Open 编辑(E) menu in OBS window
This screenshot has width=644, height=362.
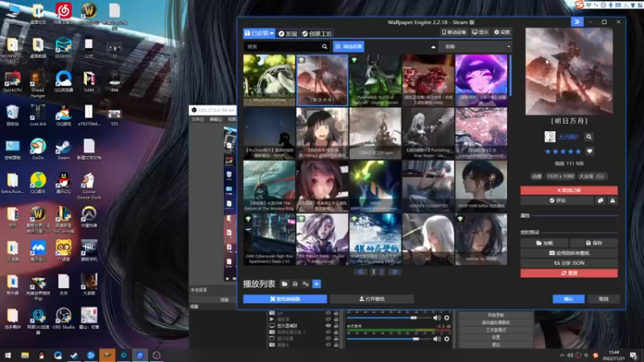click(x=216, y=119)
